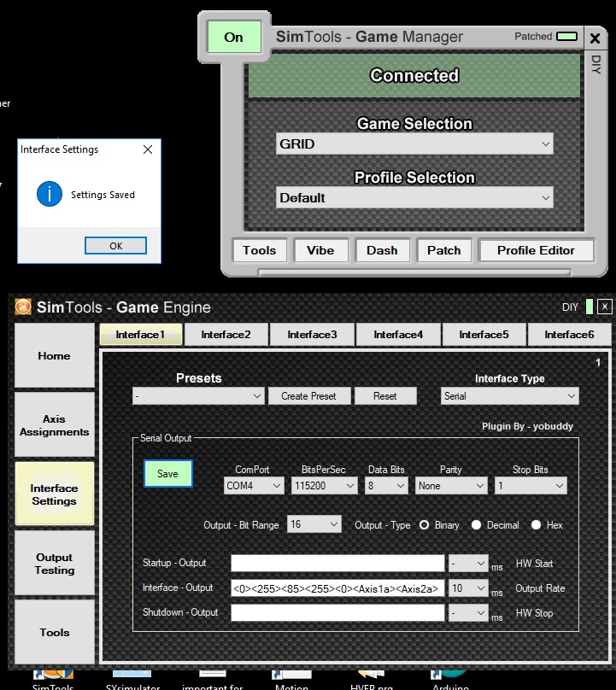Open the Stop Bits dropdown
The width and height of the screenshot is (616, 690).
coord(531,486)
